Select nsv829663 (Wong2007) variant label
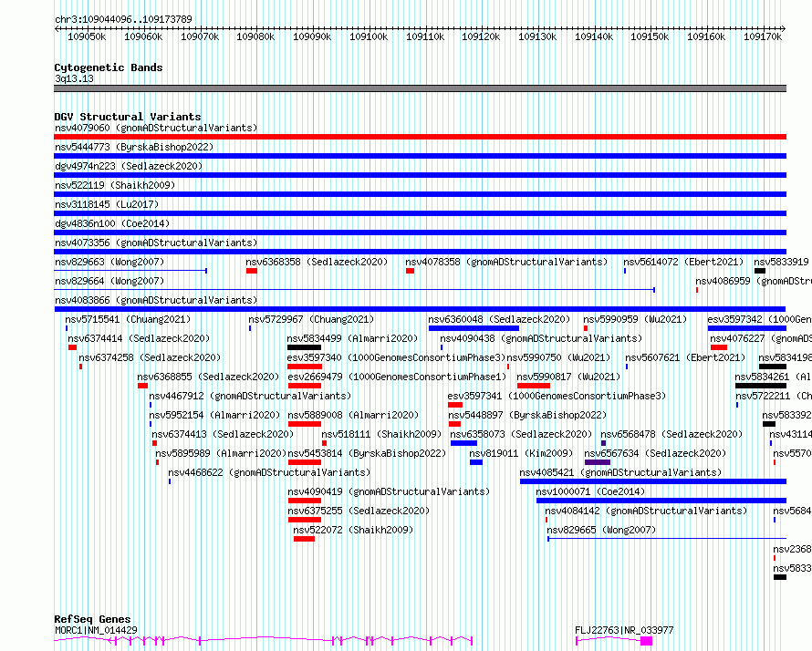 tap(109, 262)
